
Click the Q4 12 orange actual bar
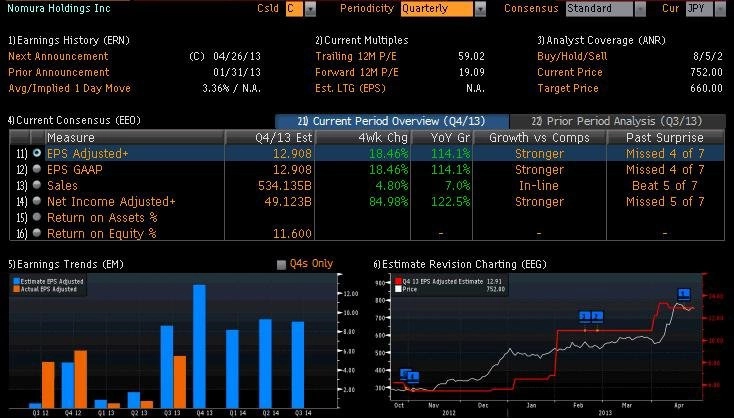point(81,379)
